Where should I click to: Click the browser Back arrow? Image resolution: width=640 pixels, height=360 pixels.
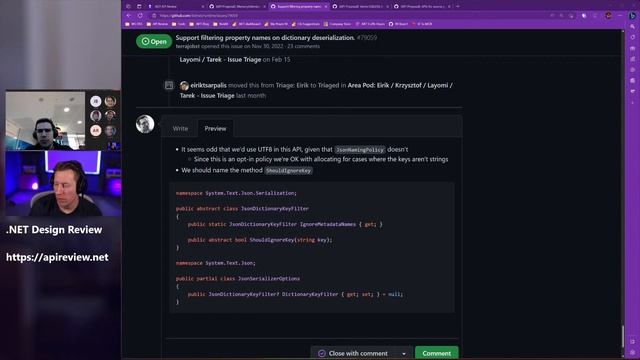(x=129, y=16)
